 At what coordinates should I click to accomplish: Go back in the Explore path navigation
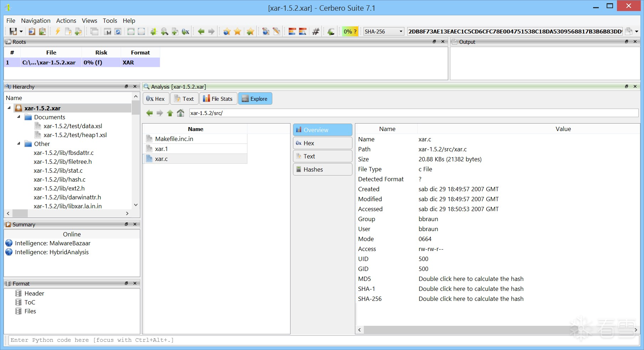pyautogui.click(x=150, y=113)
